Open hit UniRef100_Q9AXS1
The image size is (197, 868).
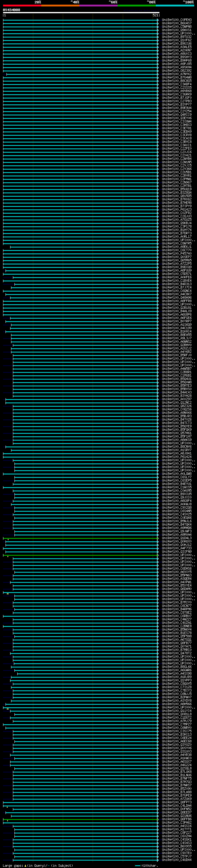[177, 30]
